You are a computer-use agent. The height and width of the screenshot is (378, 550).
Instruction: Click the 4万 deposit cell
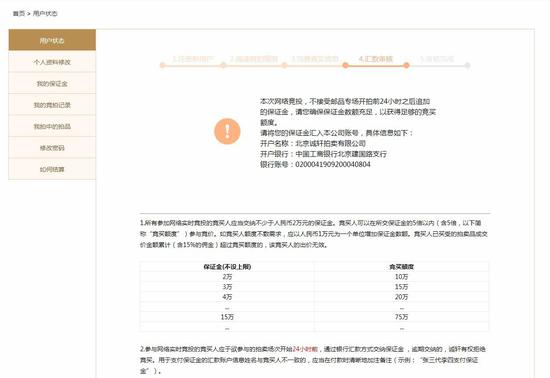pos(227,297)
